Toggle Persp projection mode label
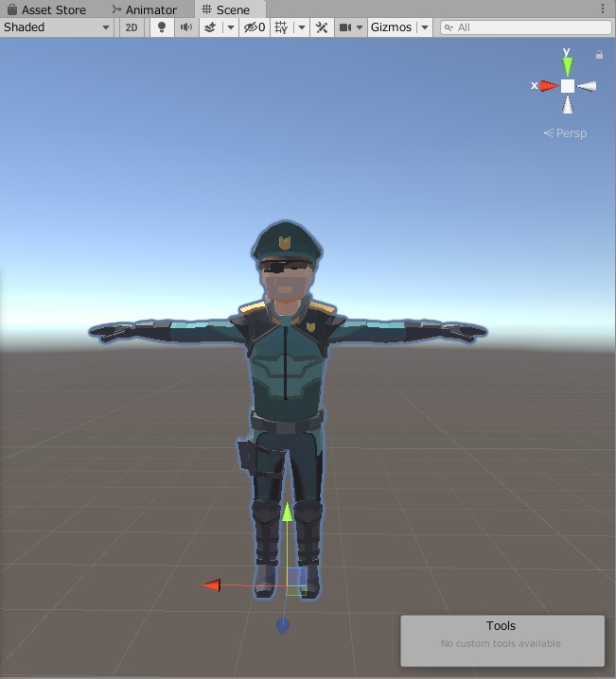 coord(565,133)
